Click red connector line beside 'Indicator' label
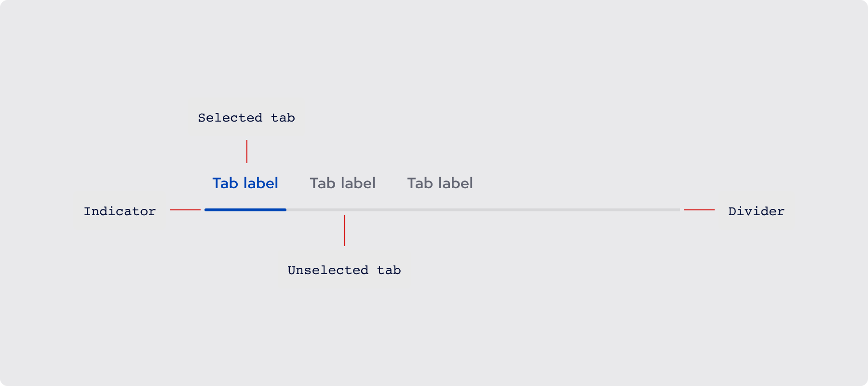The height and width of the screenshot is (386, 868). tap(185, 210)
